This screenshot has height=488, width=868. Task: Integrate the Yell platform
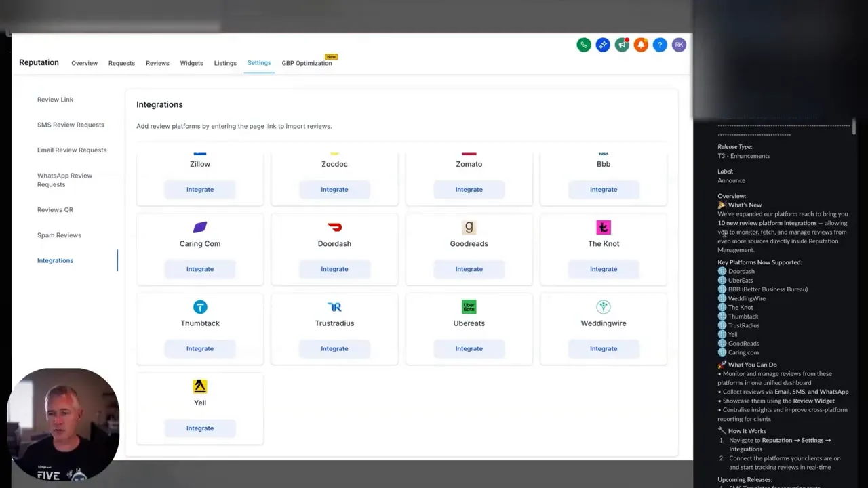200,428
